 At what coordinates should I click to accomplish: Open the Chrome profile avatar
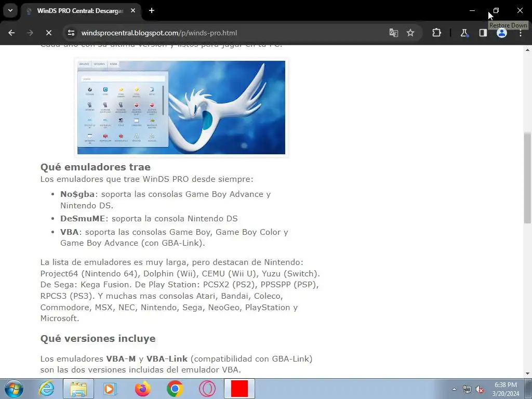502,33
